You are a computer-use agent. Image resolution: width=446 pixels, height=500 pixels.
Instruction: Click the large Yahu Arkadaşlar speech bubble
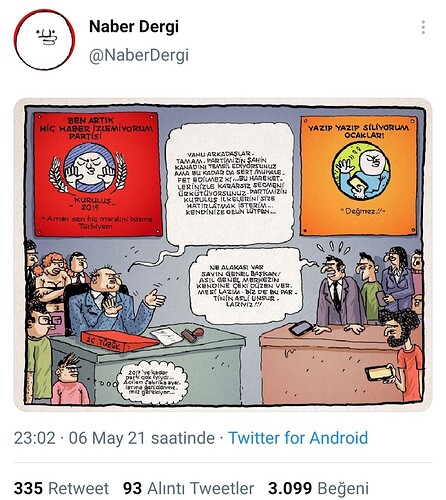point(230,183)
